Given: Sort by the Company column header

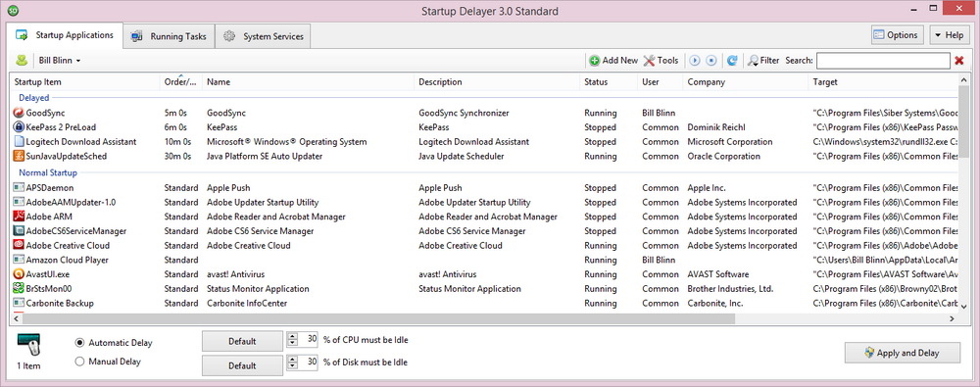Looking at the screenshot, I should click(745, 82).
